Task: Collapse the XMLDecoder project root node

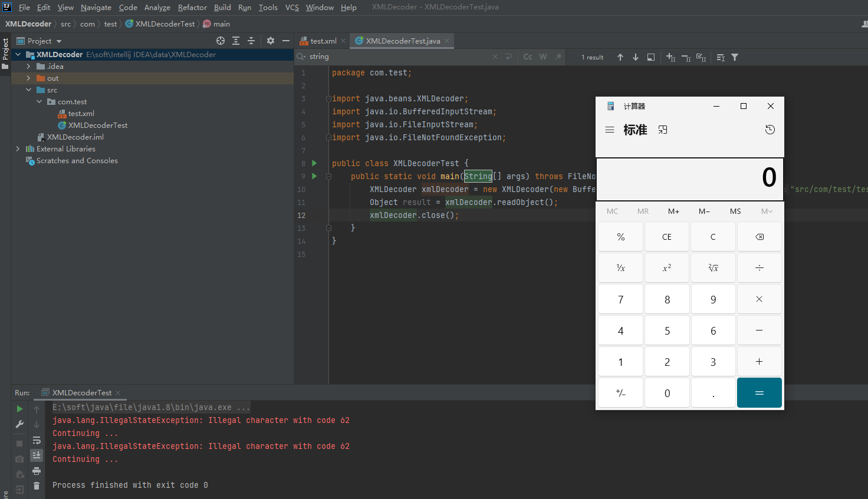Action: pyautogui.click(x=18, y=54)
